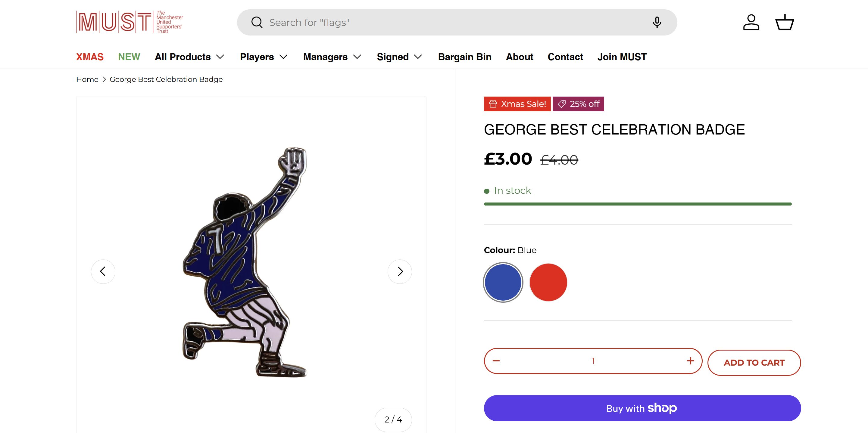Viewport: 868px width, 433px height.
Task: Open the Bargain Bin page
Action: (x=465, y=57)
